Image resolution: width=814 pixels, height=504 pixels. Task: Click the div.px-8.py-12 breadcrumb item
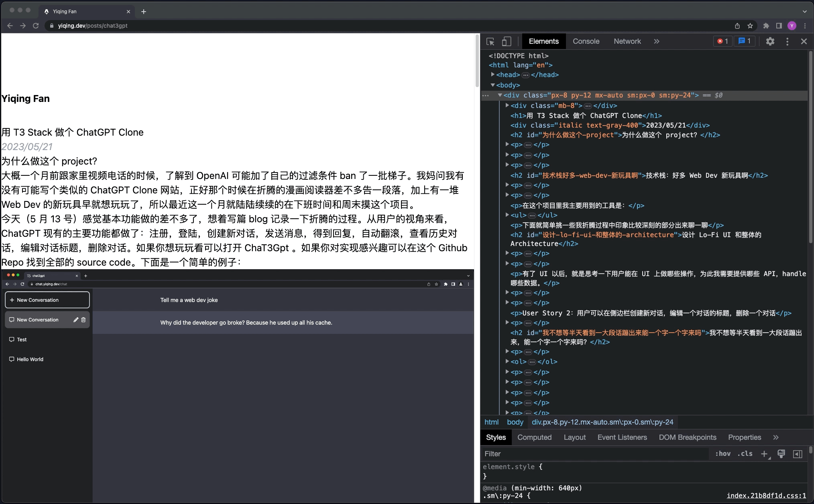pyautogui.click(x=602, y=422)
